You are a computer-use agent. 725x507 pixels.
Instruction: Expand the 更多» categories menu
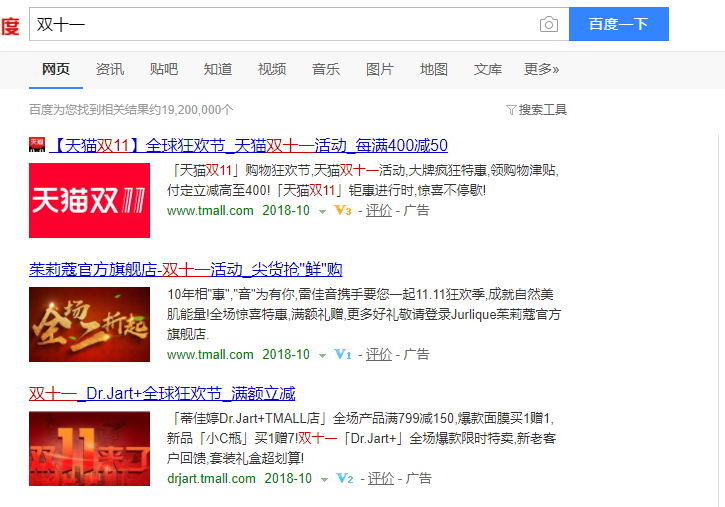click(x=541, y=69)
